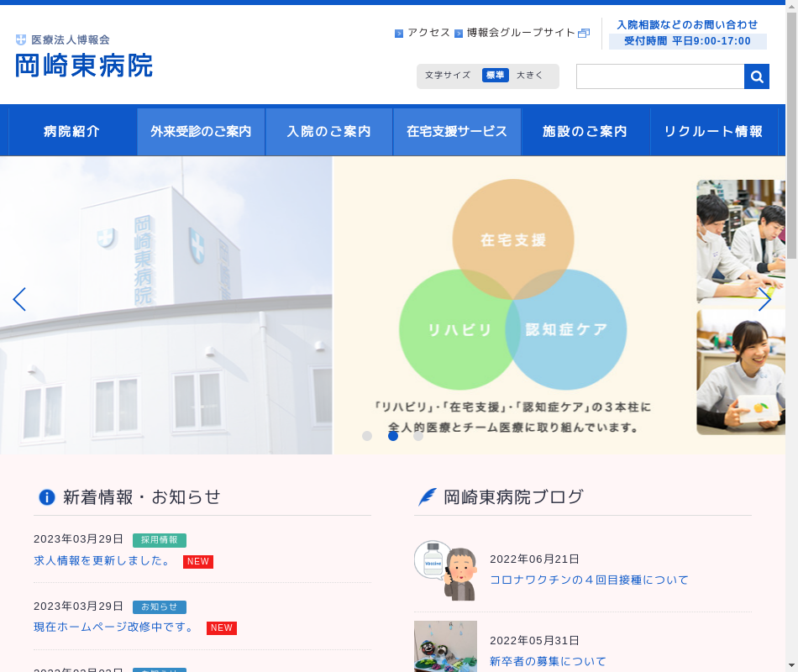This screenshot has width=798, height=672.
Task: Select the third carousel dot indicator
Action: [x=418, y=436]
